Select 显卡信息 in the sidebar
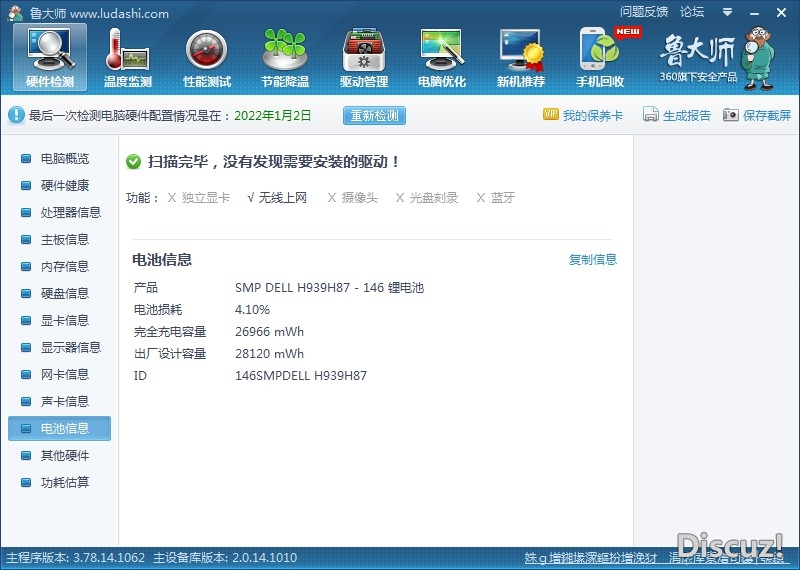This screenshot has height=570, width=800. [64, 321]
